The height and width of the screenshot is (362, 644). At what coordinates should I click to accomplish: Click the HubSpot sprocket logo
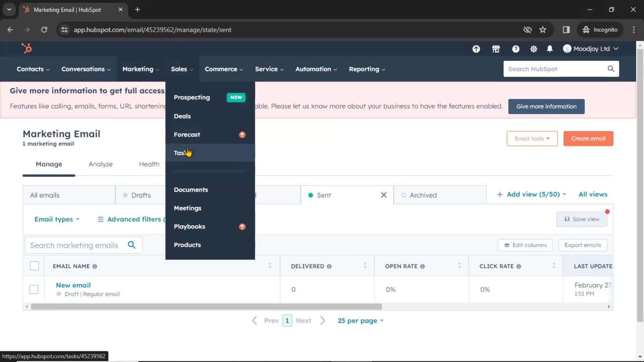(x=26, y=49)
